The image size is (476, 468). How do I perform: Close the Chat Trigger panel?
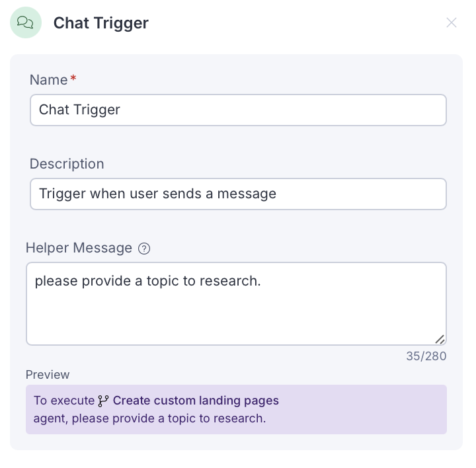[452, 22]
